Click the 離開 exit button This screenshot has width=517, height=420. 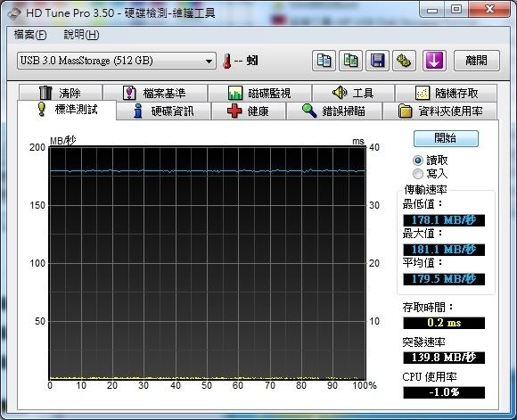pyautogui.click(x=477, y=61)
